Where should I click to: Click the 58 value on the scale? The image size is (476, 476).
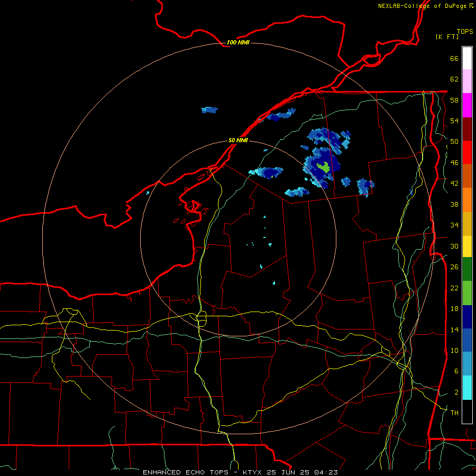click(x=454, y=100)
